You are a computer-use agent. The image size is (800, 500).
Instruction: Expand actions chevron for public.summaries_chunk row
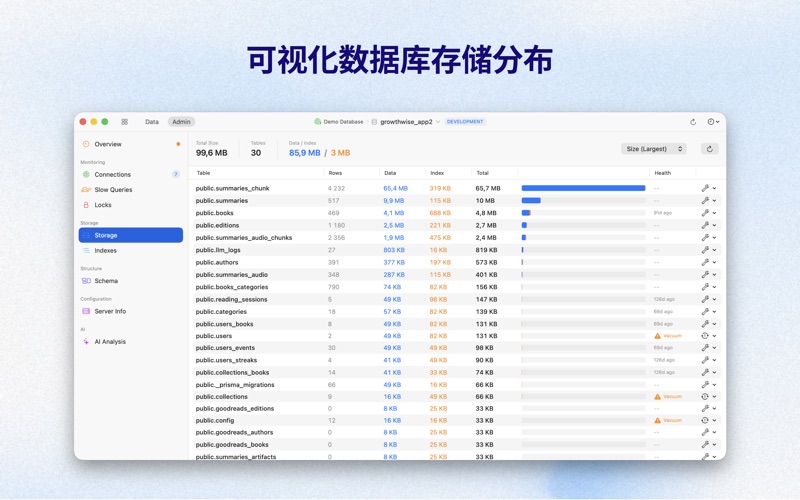[715, 188]
